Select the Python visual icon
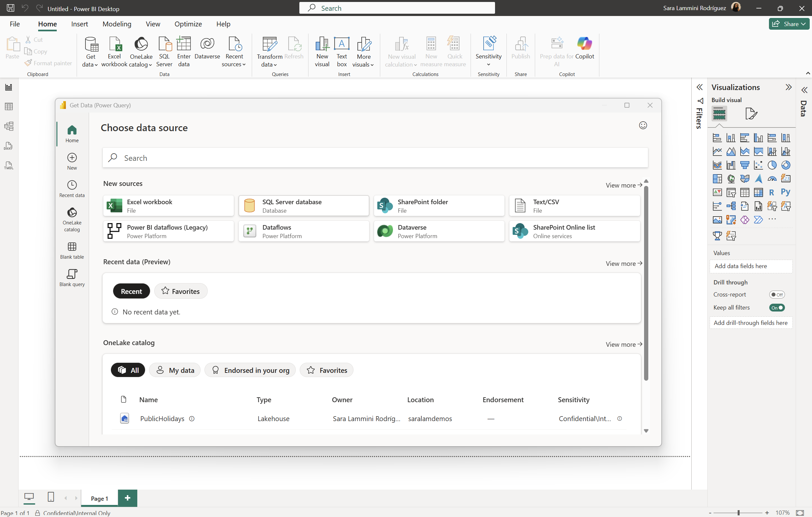 pyautogui.click(x=786, y=192)
